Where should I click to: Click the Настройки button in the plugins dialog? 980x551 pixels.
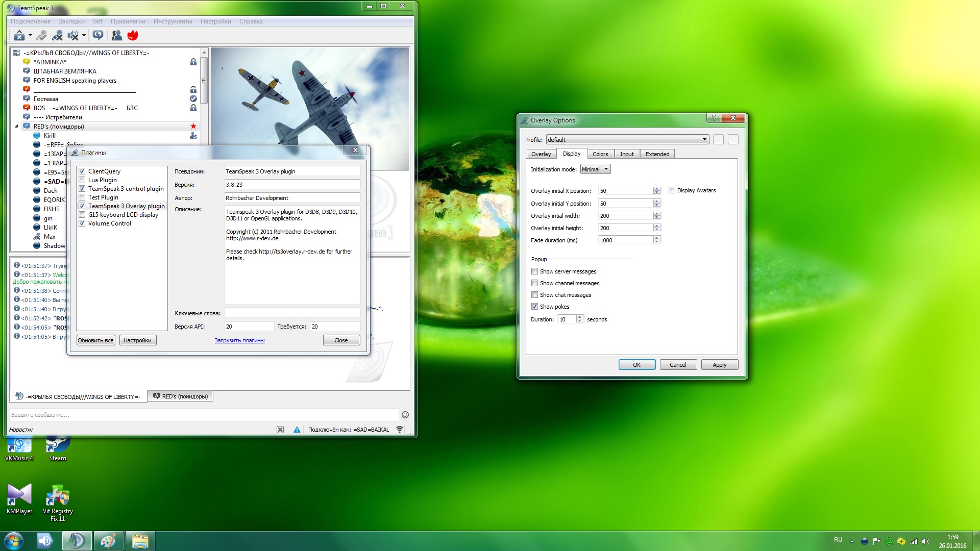[x=137, y=340]
